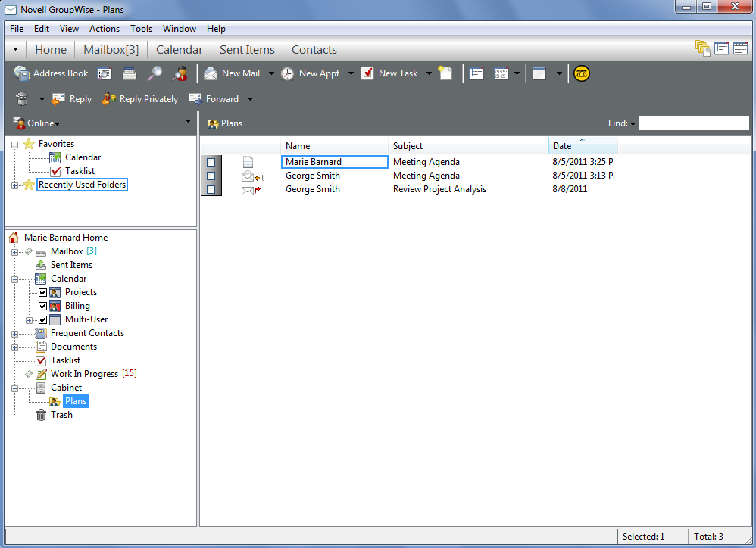Open the Address Book
Image resolution: width=756 pixels, height=548 pixels.
click(51, 73)
